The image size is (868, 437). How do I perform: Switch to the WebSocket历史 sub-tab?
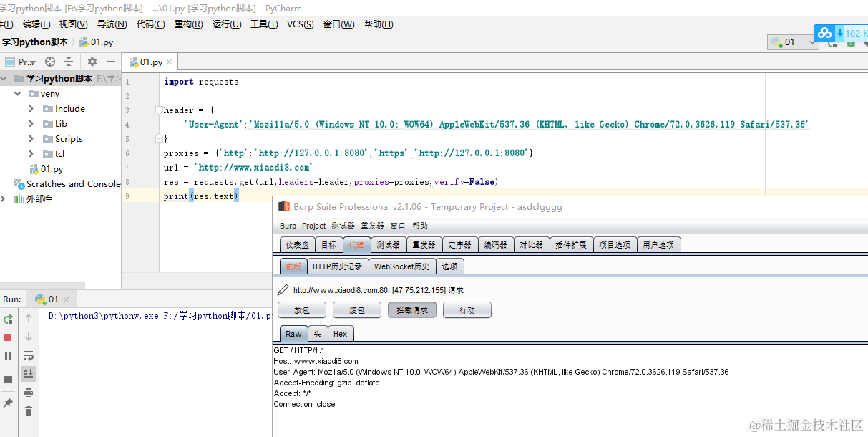point(401,266)
